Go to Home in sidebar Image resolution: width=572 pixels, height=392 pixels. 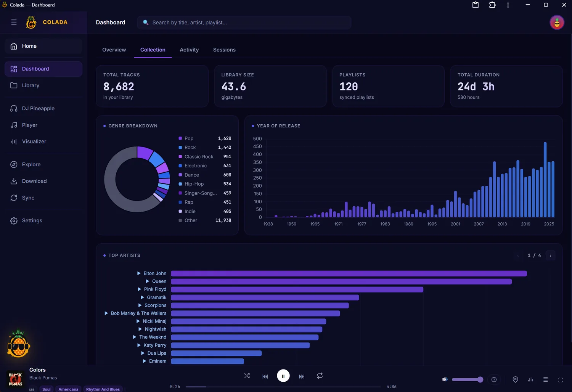click(x=43, y=46)
